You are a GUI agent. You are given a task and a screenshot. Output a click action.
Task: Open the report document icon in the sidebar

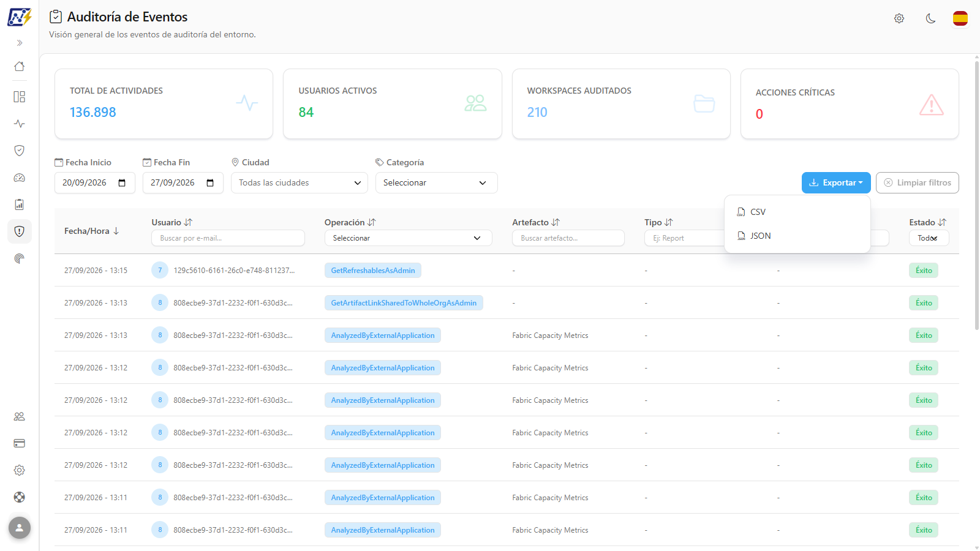point(20,204)
